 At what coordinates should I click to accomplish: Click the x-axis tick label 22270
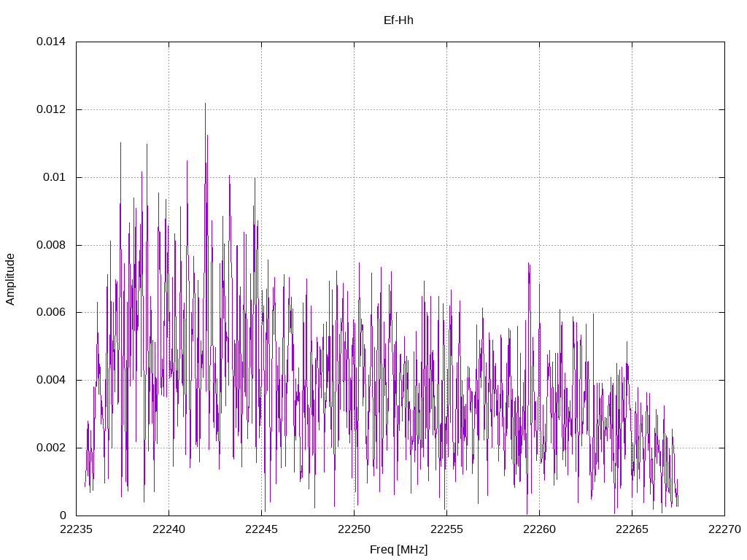(x=724, y=529)
